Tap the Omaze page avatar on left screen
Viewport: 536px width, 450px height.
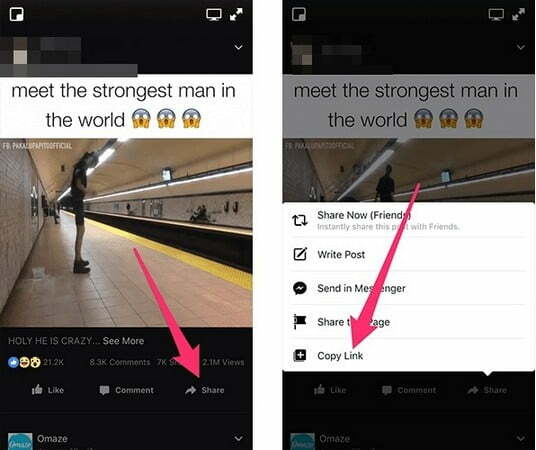pyautogui.click(x=20, y=441)
